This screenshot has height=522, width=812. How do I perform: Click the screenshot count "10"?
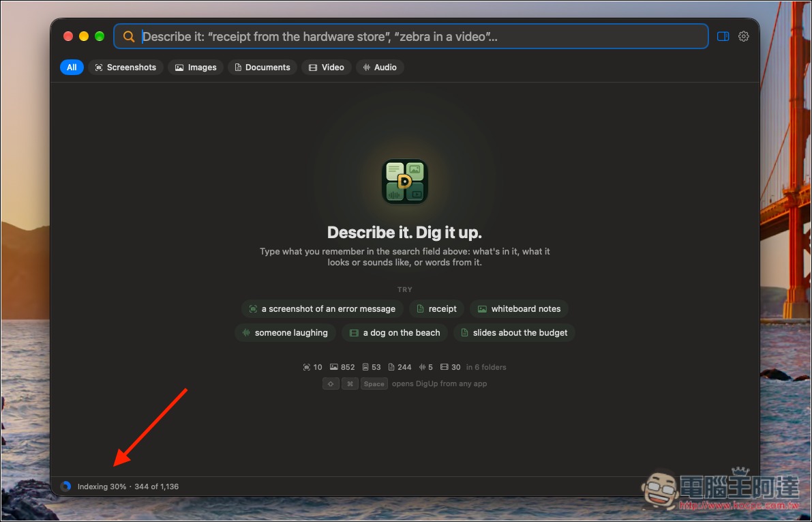click(312, 367)
